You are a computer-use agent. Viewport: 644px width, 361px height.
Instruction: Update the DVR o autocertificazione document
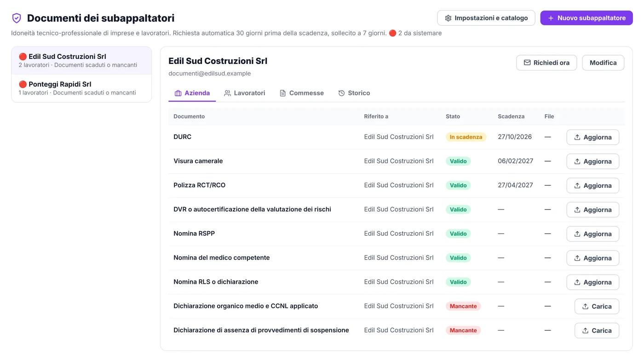(x=592, y=210)
